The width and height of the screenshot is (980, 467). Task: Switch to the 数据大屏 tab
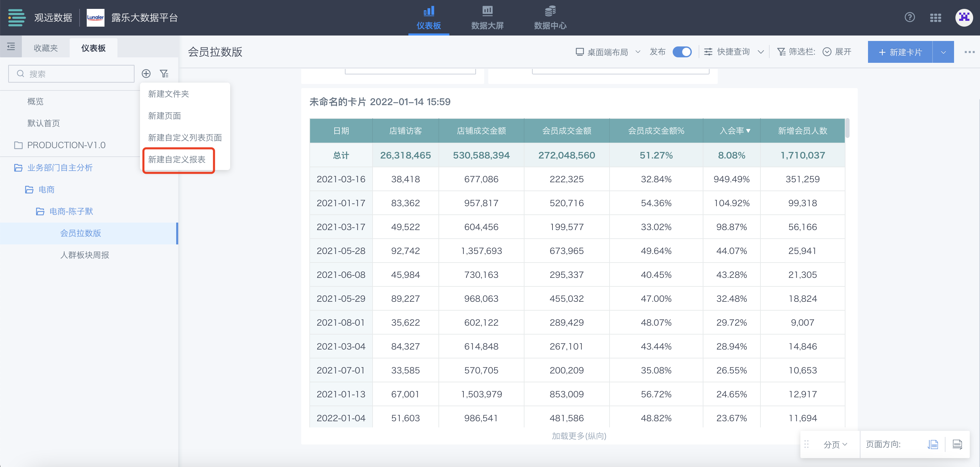pyautogui.click(x=487, y=17)
